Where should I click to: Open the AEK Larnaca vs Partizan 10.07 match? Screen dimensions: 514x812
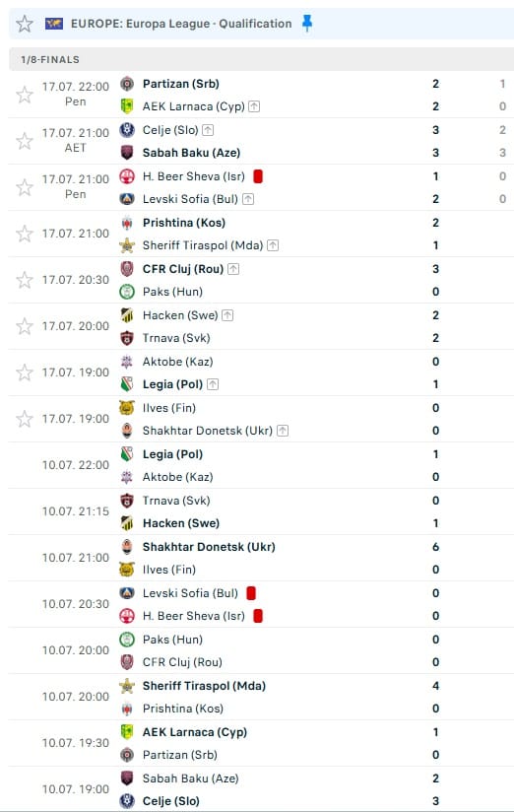pos(261,743)
